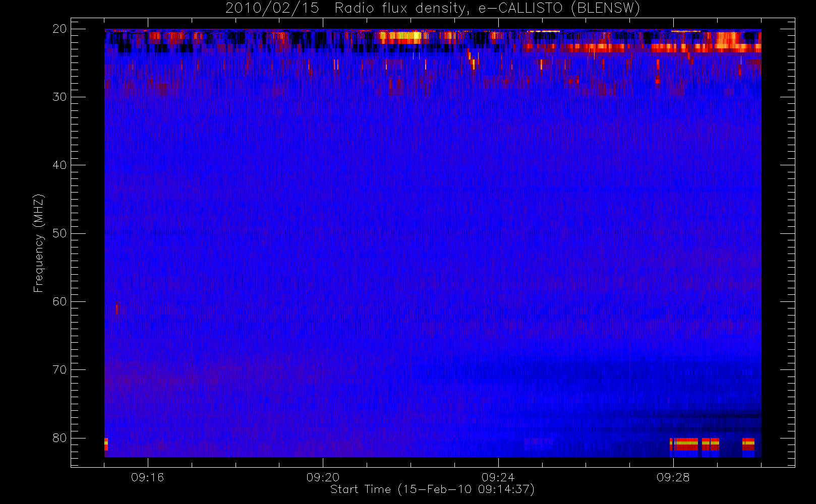Click the 80 MHz frequency tick label
The height and width of the screenshot is (504, 816).
60,438
